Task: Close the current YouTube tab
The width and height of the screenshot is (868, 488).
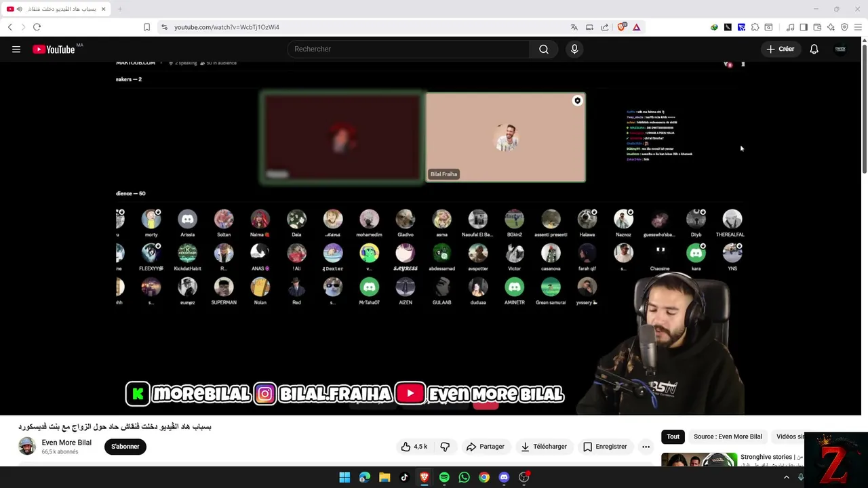Action: pos(103,9)
